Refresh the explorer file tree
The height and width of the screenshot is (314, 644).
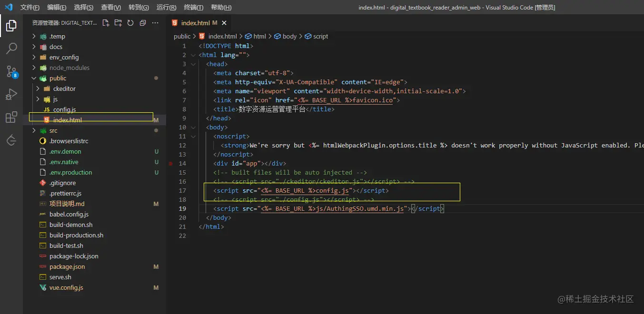130,23
